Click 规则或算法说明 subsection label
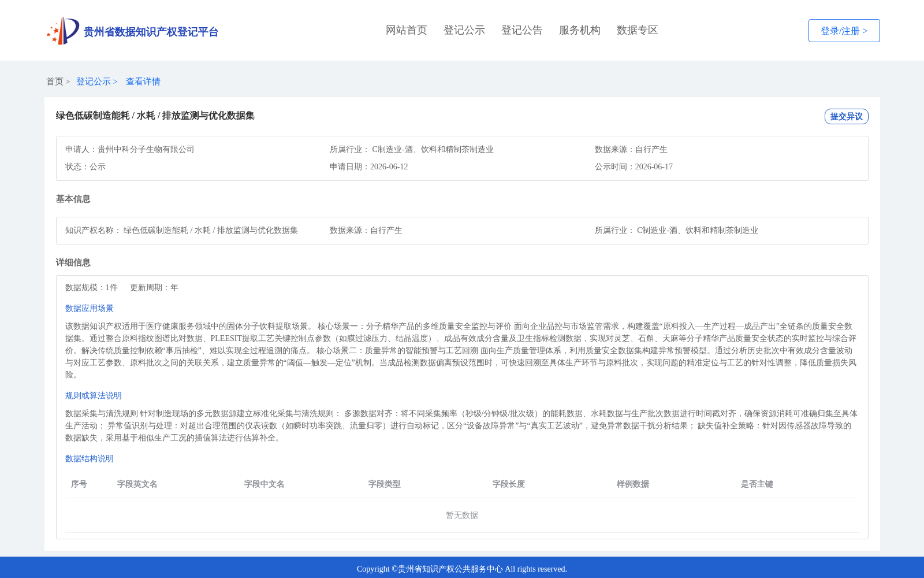Viewport: 924px width, 578px height. coord(94,395)
